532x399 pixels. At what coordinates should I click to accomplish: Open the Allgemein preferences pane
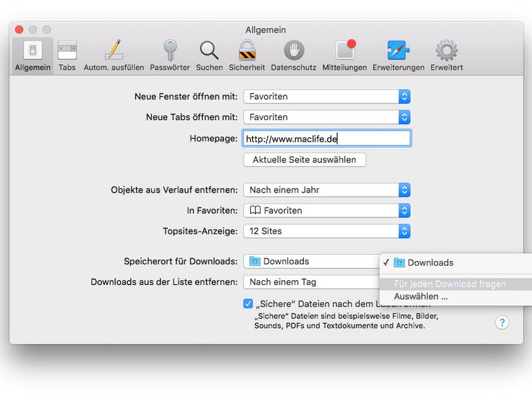(32, 56)
